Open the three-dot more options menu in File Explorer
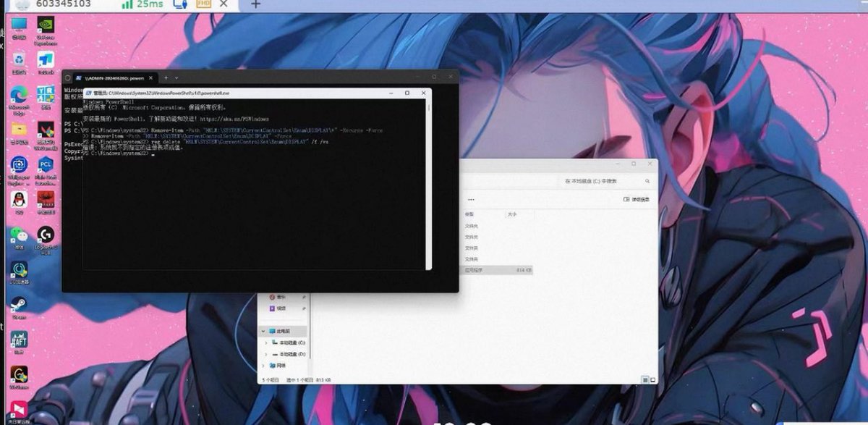Image resolution: width=868 pixels, height=425 pixels. 472,199
